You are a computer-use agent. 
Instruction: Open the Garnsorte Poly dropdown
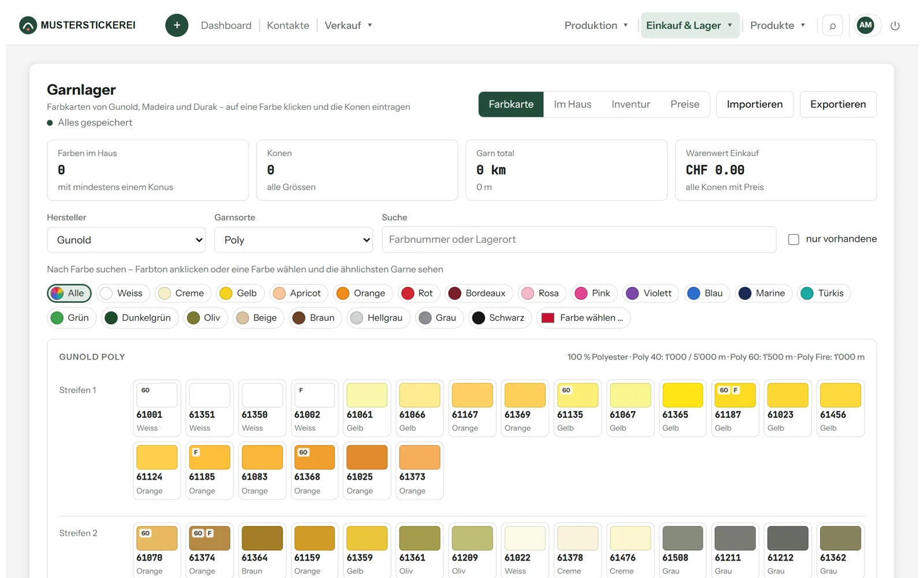[x=294, y=240]
